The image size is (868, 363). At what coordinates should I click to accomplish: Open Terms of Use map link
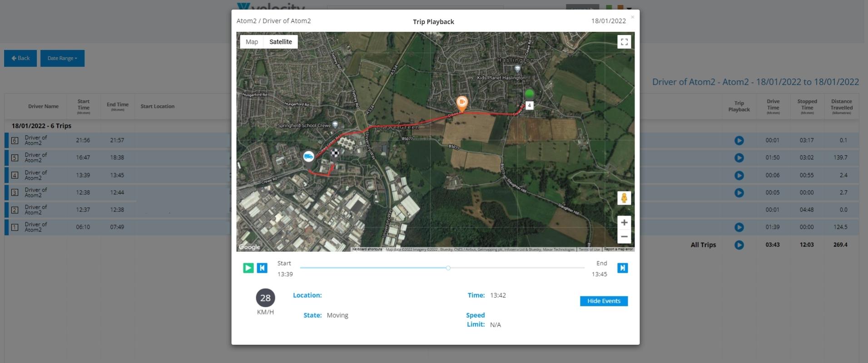(x=589, y=249)
